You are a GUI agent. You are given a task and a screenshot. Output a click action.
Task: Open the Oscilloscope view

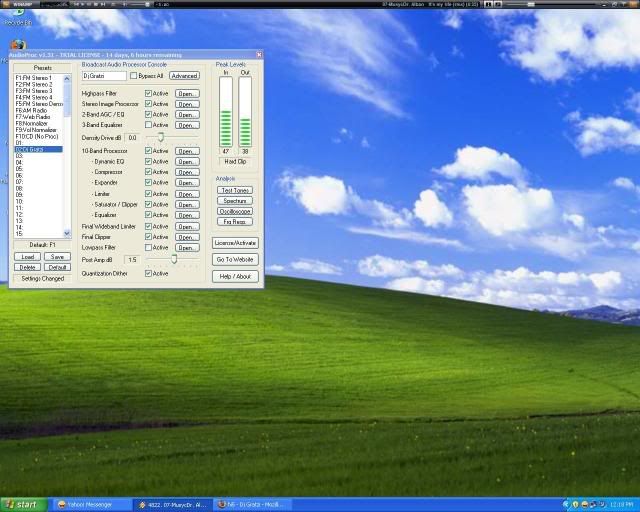point(235,211)
